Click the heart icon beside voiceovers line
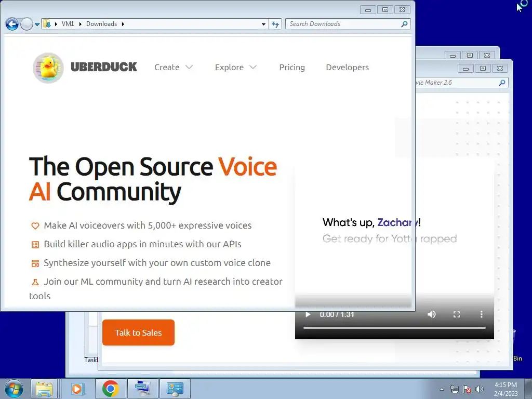This screenshot has height=399, width=532. (x=35, y=225)
